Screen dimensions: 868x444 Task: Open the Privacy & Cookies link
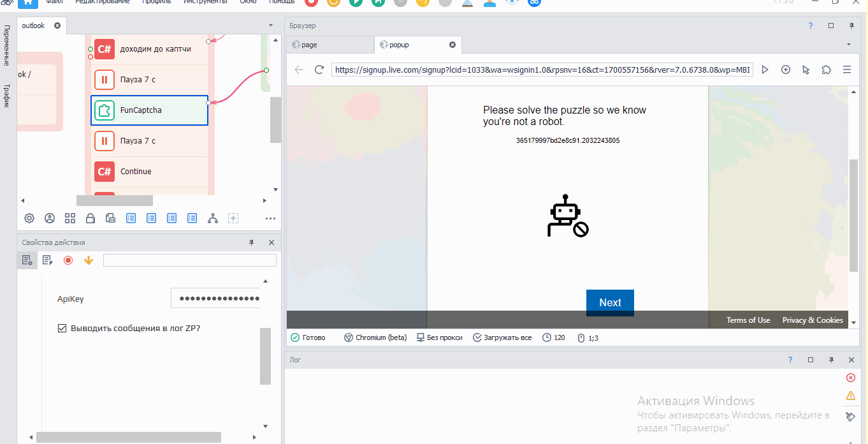click(813, 320)
